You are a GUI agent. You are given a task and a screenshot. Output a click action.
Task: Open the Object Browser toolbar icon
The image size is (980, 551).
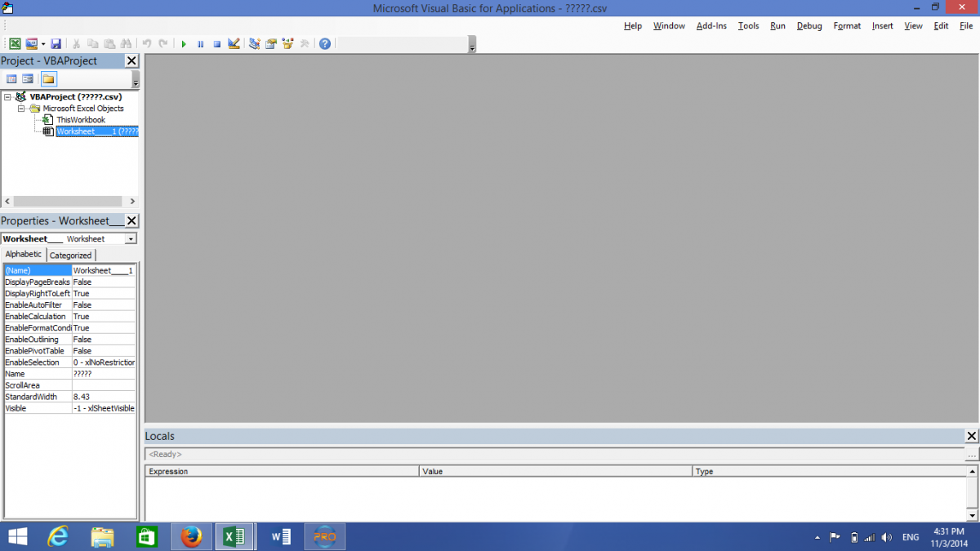[x=287, y=43]
